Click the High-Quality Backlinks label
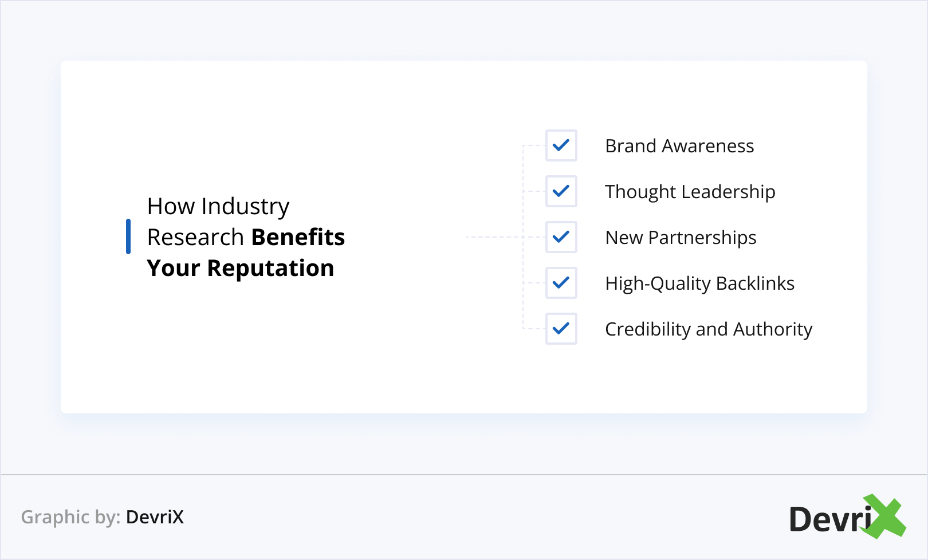928x560 pixels. tap(699, 283)
